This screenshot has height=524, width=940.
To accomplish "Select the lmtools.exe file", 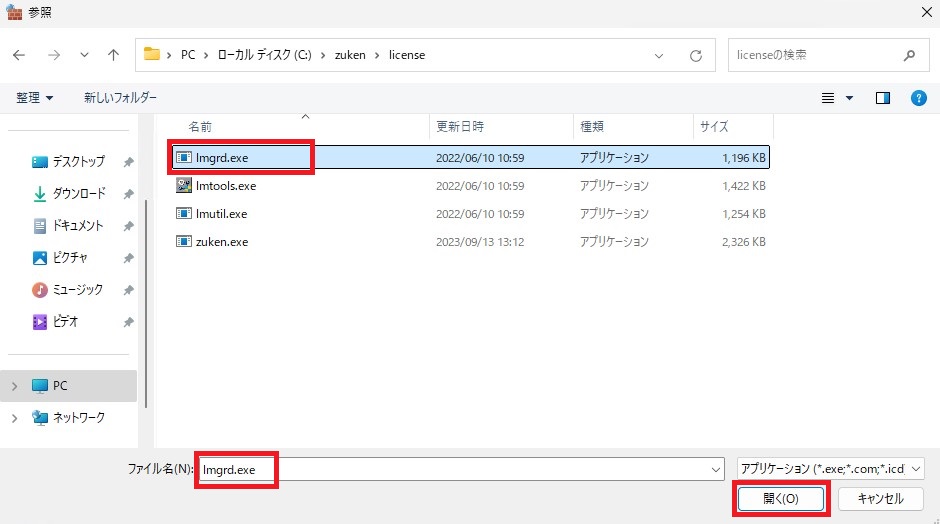I will click(x=470, y=186).
